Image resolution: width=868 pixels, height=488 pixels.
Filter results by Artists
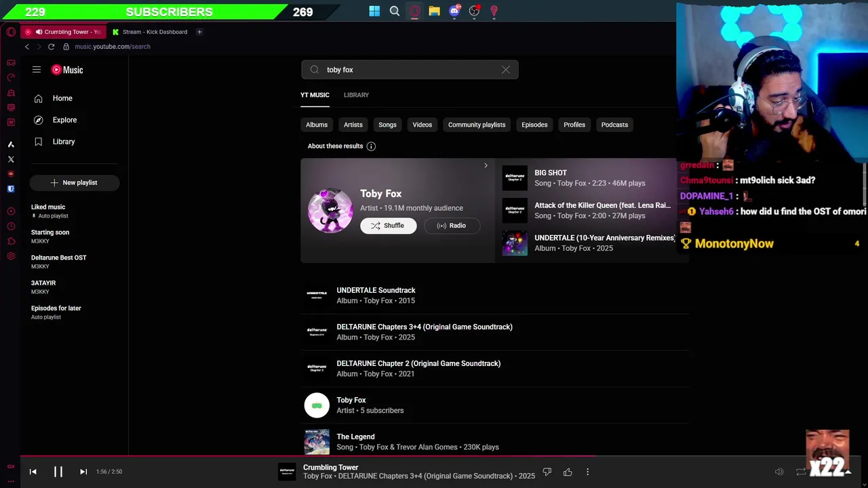pyautogui.click(x=353, y=125)
